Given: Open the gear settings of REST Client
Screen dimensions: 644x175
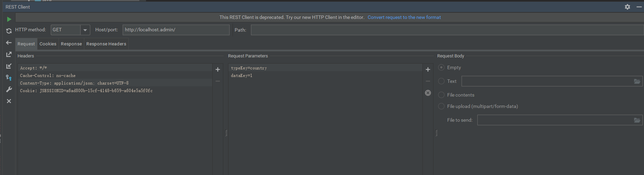Looking at the screenshot, I should tap(627, 7).
